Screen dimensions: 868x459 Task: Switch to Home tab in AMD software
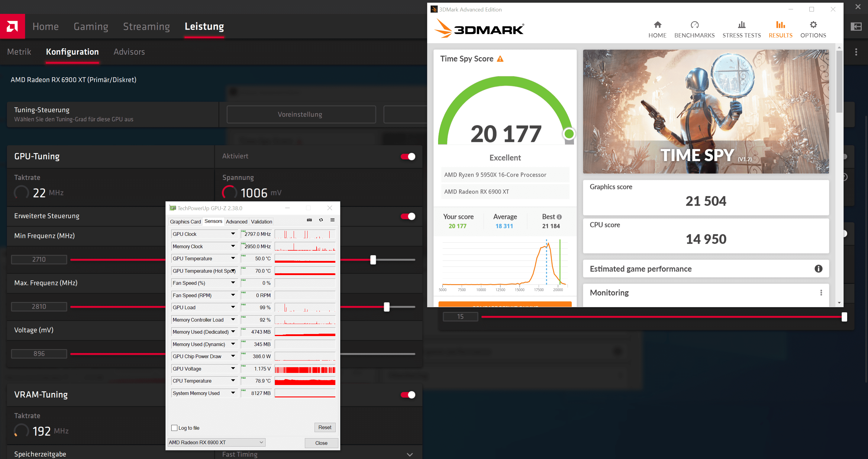[46, 26]
